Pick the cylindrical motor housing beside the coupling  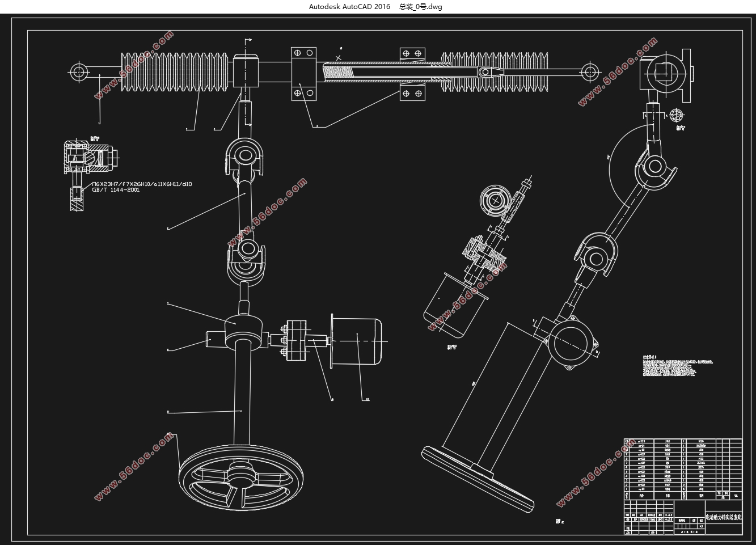(x=356, y=341)
